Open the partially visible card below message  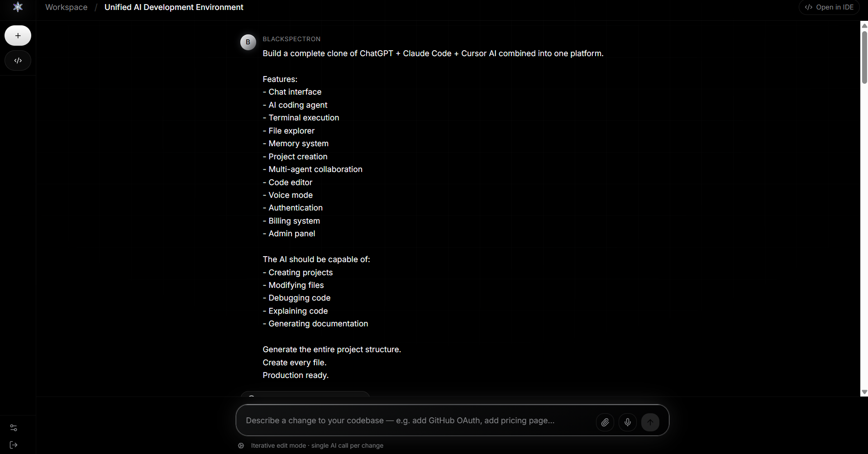click(305, 394)
